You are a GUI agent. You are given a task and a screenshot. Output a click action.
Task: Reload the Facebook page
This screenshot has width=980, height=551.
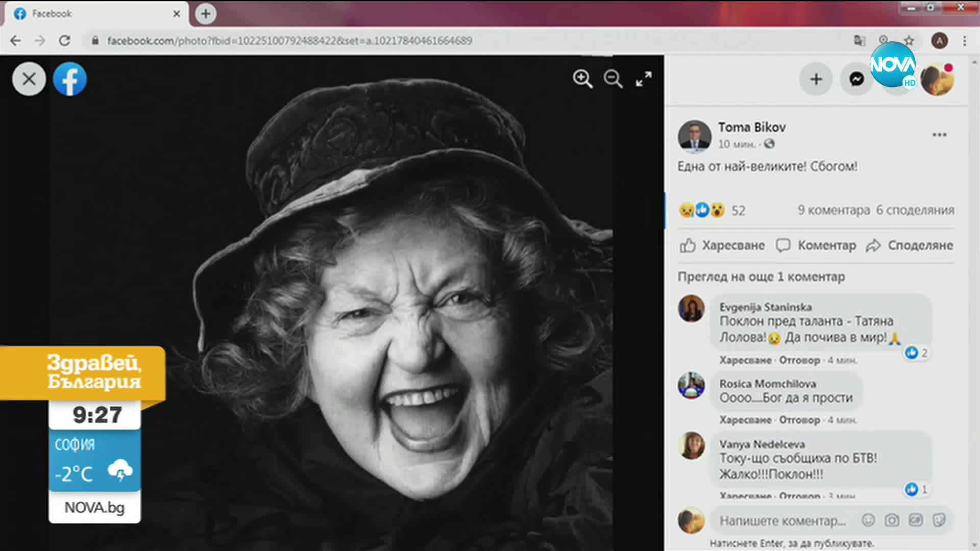(x=64, y=41)
